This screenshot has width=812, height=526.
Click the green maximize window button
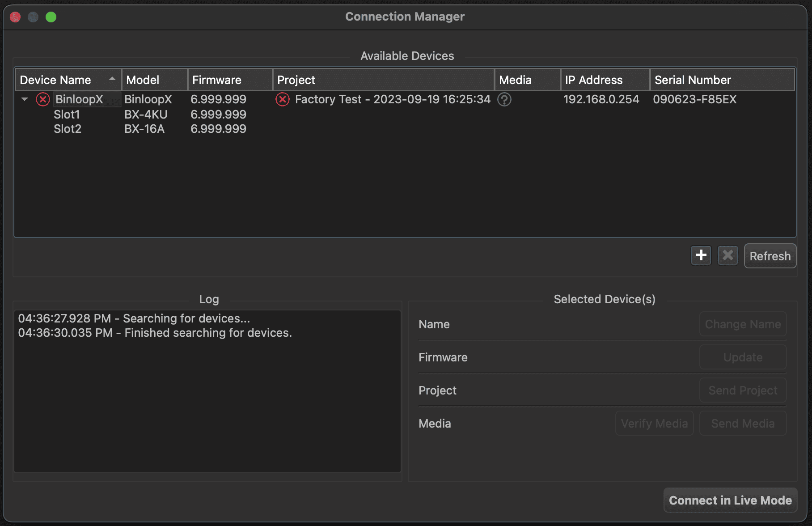[51, 17]
